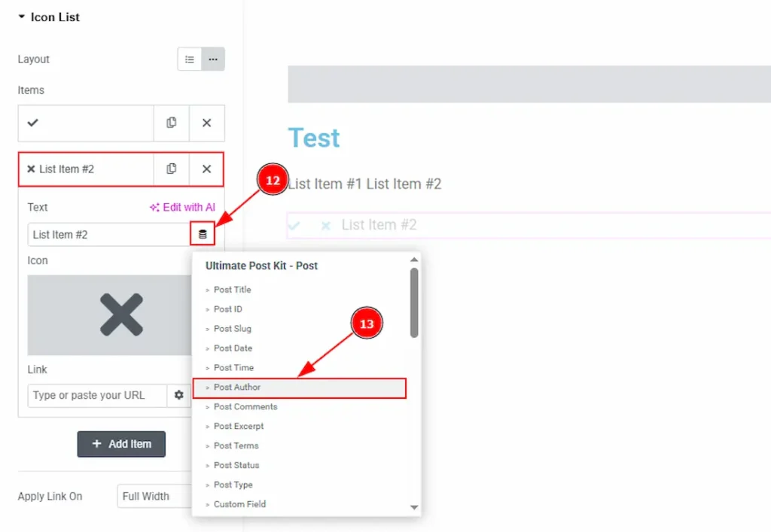
Task: Switch layout to inline view
Action: [x=213, y=59]
